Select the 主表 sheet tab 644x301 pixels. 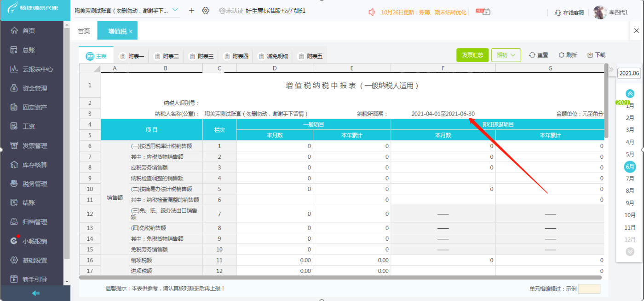[x=96, y=56]
